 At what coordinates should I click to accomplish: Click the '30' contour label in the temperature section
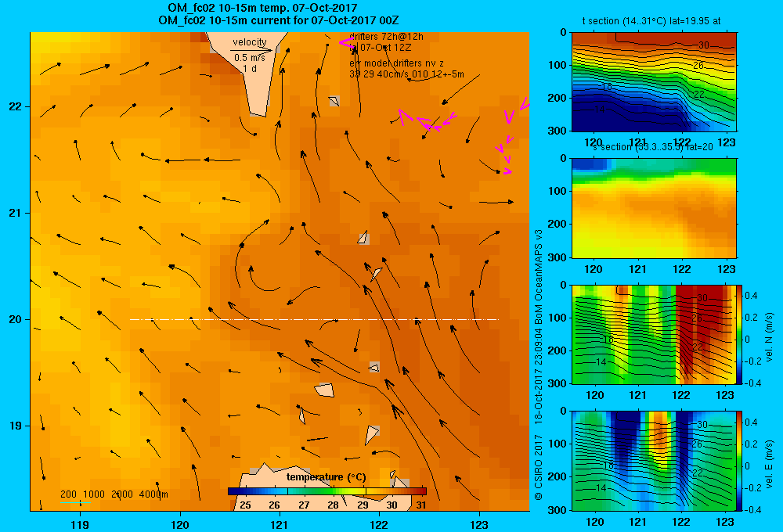pos(703,45)
